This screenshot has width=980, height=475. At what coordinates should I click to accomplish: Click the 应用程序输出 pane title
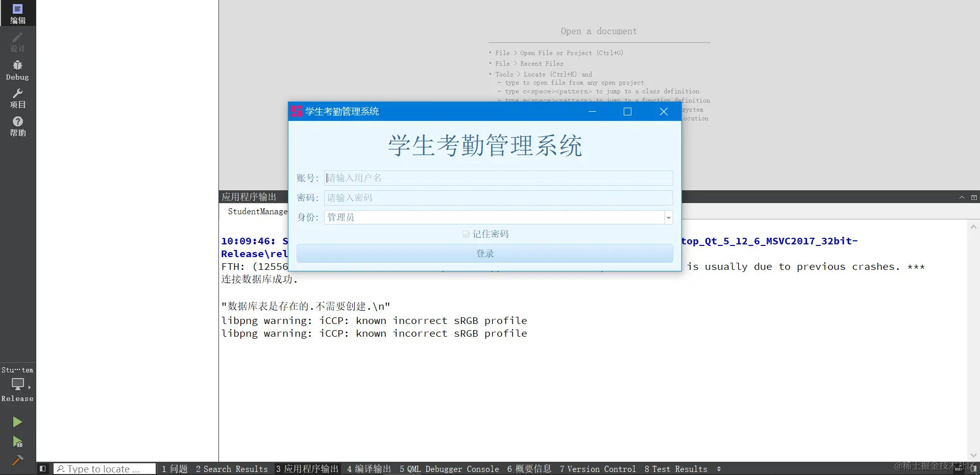point(249,197)
